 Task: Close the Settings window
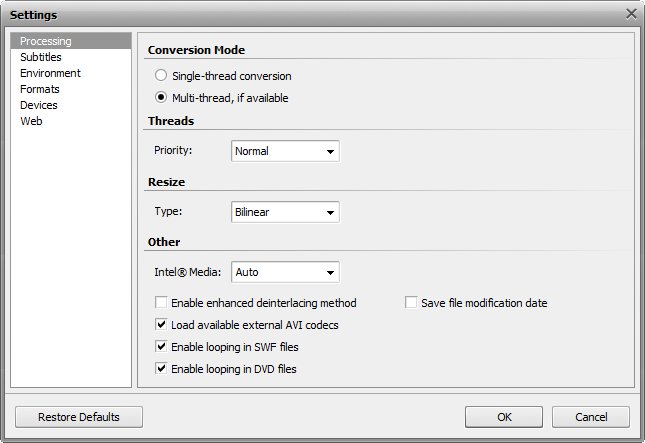pos(631,14)
